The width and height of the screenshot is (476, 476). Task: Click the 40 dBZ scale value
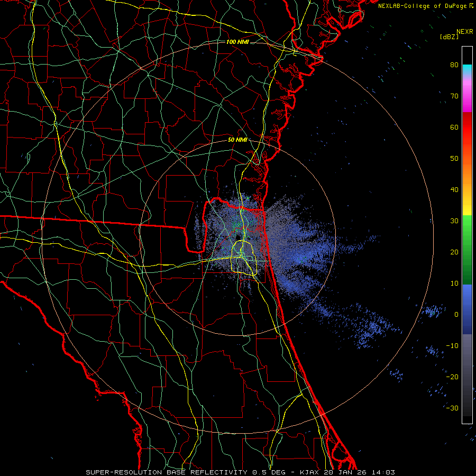(x=454, y=190)
